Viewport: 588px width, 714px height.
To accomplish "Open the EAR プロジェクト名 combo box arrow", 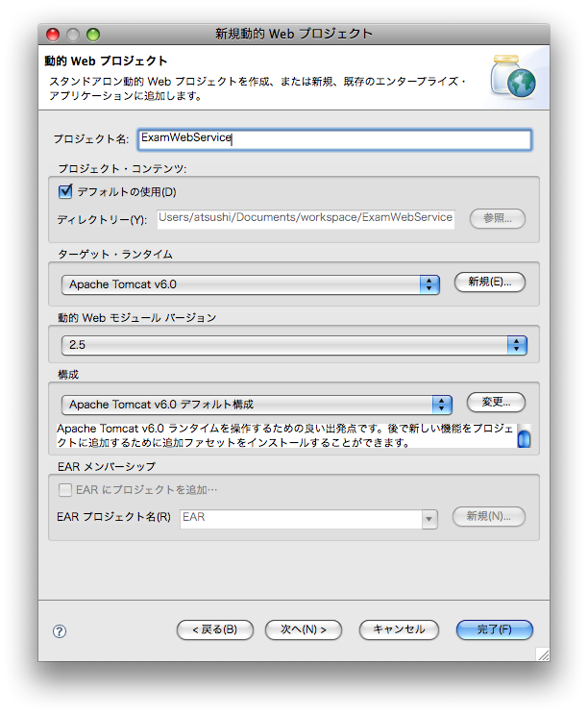I will (429, 519).
